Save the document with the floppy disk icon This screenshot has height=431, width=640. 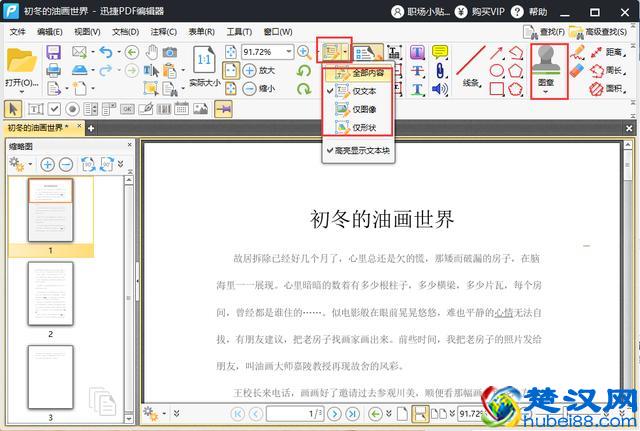point(53,52)
